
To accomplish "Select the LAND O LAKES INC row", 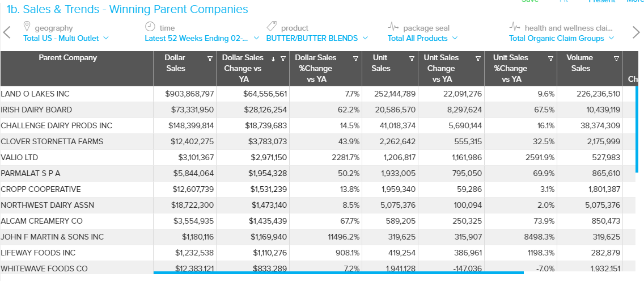I will (x=35, y=94).
